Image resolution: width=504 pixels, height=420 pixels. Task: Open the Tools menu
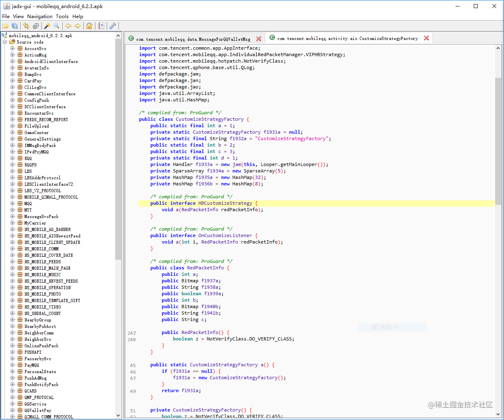point(62,16)
